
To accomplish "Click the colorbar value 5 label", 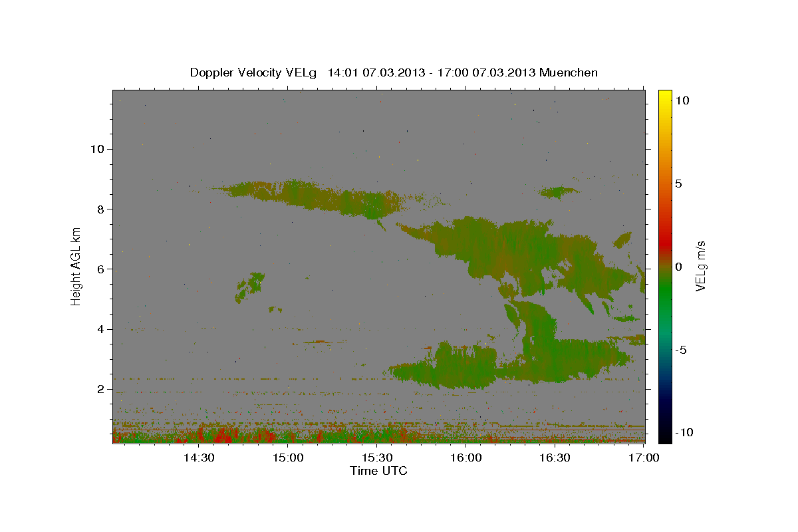I will click(678, 184).
